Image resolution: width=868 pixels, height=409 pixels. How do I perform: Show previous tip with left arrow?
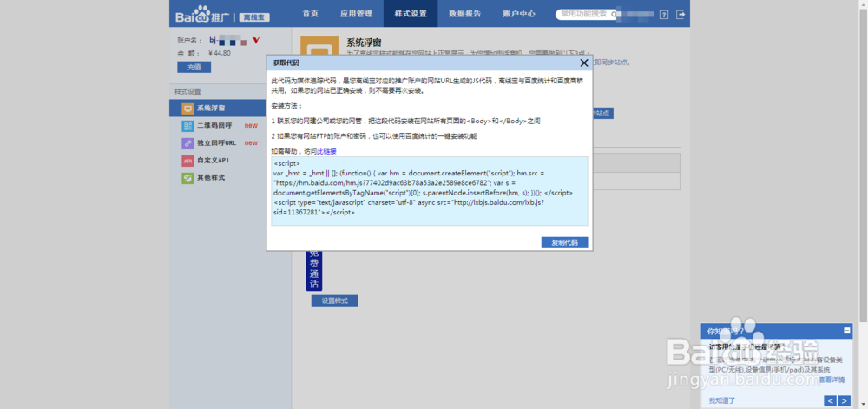830,400
